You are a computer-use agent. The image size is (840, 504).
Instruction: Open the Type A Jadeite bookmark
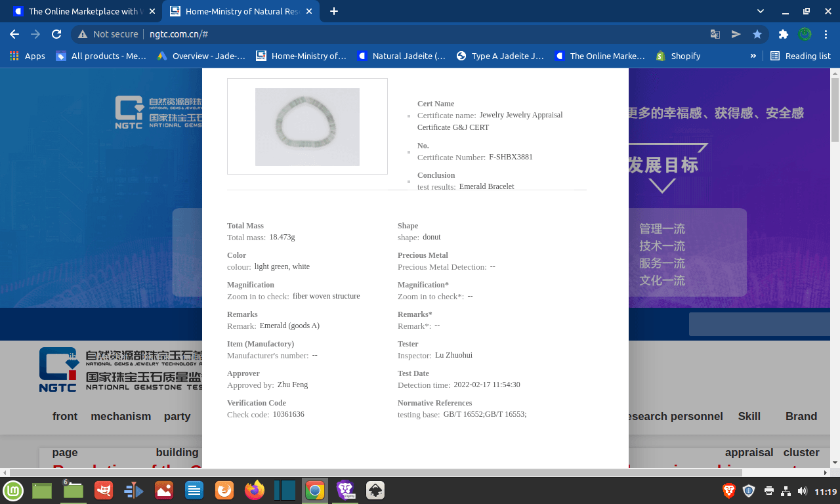click(x=500, y=56)
